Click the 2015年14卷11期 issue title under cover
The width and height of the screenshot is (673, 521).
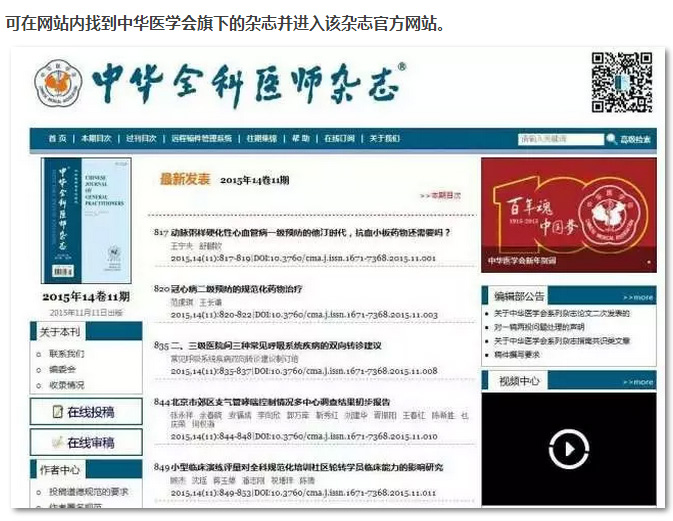coord(86,297)
